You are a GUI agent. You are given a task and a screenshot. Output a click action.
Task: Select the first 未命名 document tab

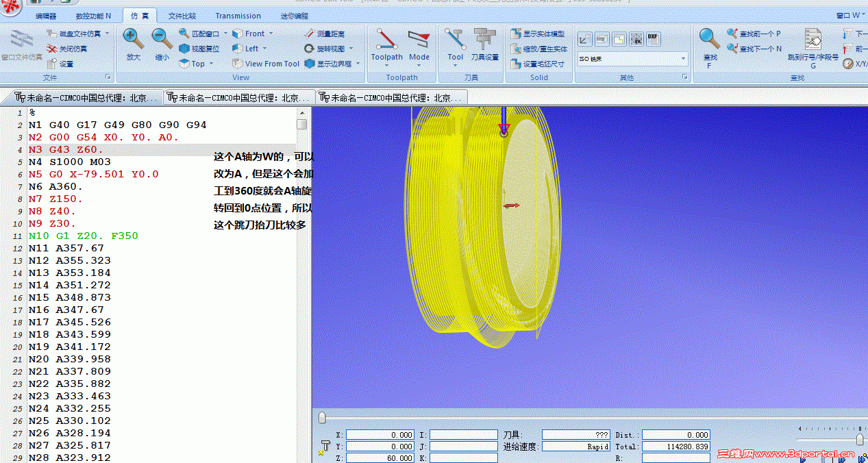click(86, 97)
